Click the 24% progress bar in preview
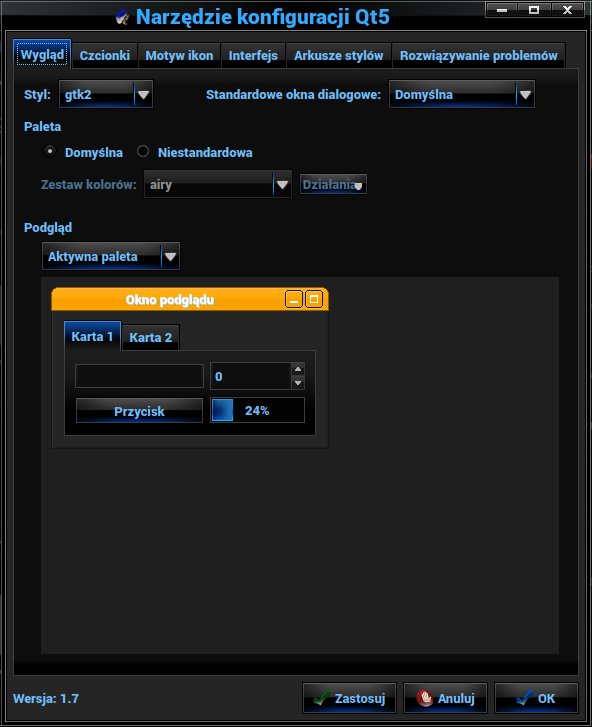Image resolution: width=592 pixels, height=727 pixels. point(257,410)
